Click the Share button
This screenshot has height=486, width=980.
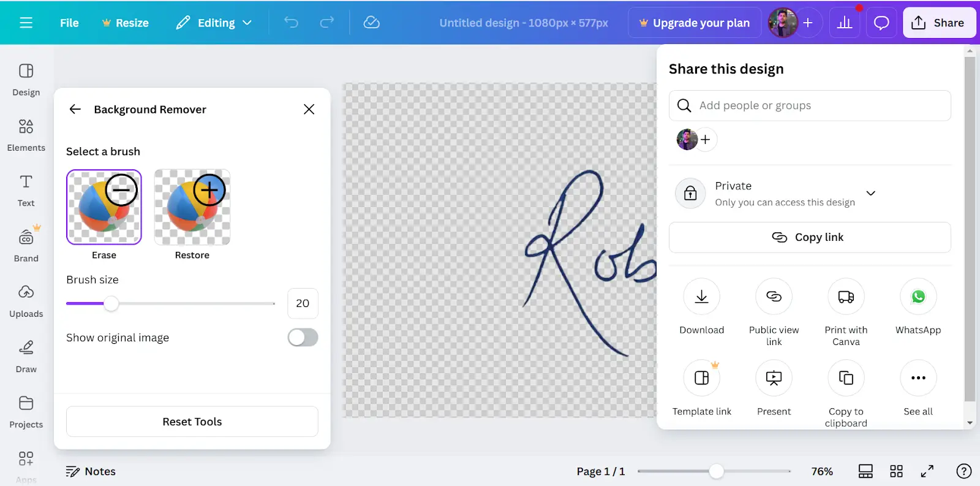939,23
